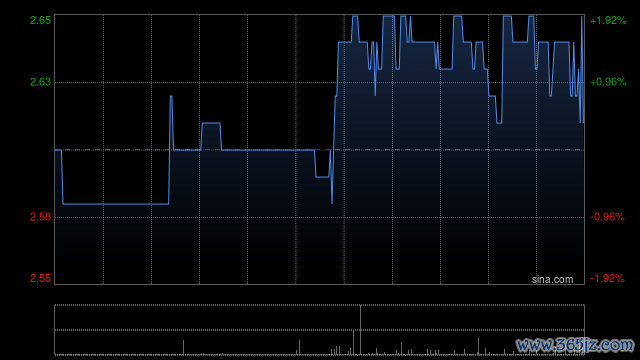This screenshot has width=640, height=360.
Task: Click the early-session low price plateau
Action: coord(116,204)
